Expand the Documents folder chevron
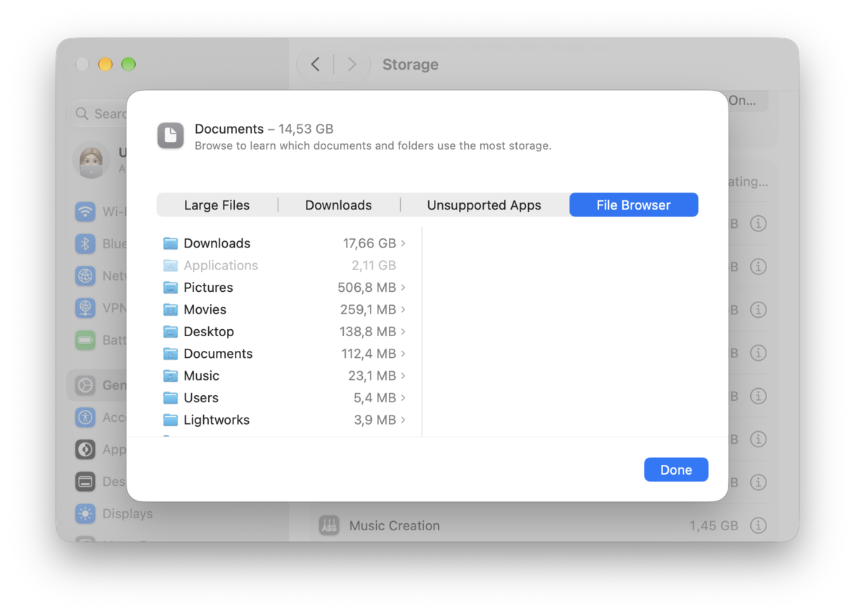 pyautogui.click(x=403, y=354)
